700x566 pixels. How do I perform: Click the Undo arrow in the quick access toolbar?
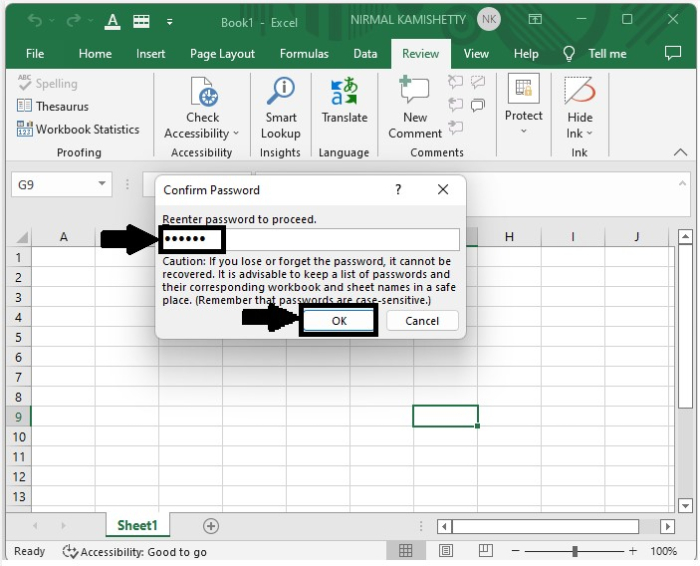point(35,21)
